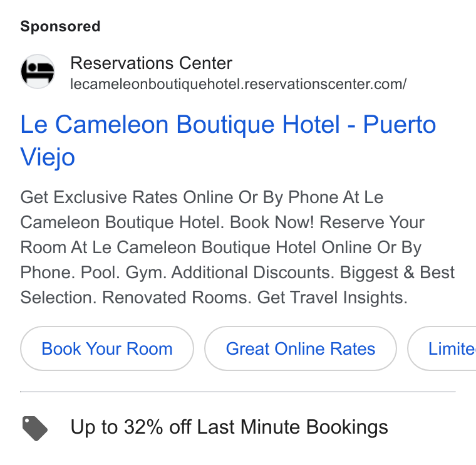The height and width of the screenshot is (465, 476).
Task: Click 'Biggest & Best' in the description
Action: 397,273
